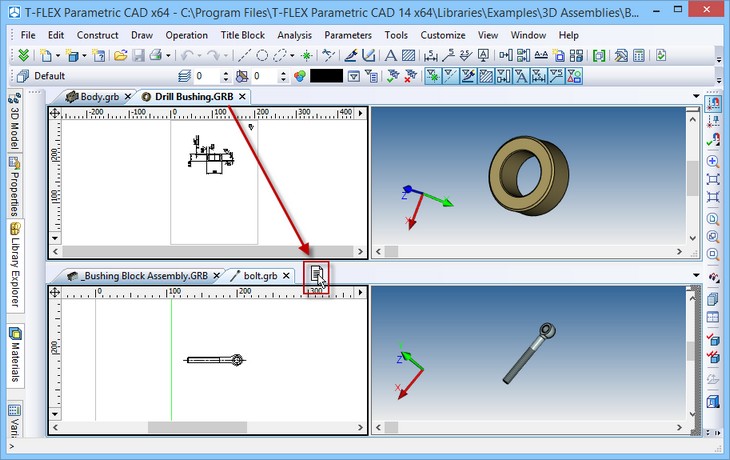Screen dimensions: 730x460
Task: Select the line construction tool
Action: pos(244,56)
